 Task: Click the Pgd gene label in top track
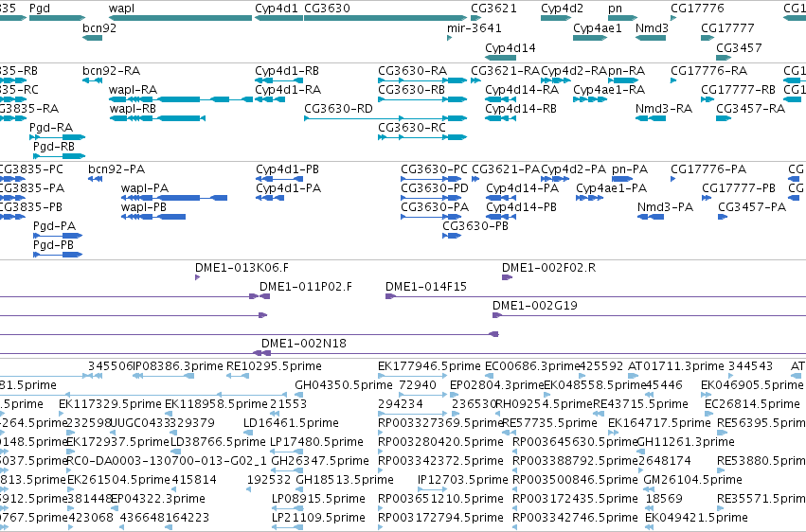click(40, 9)
